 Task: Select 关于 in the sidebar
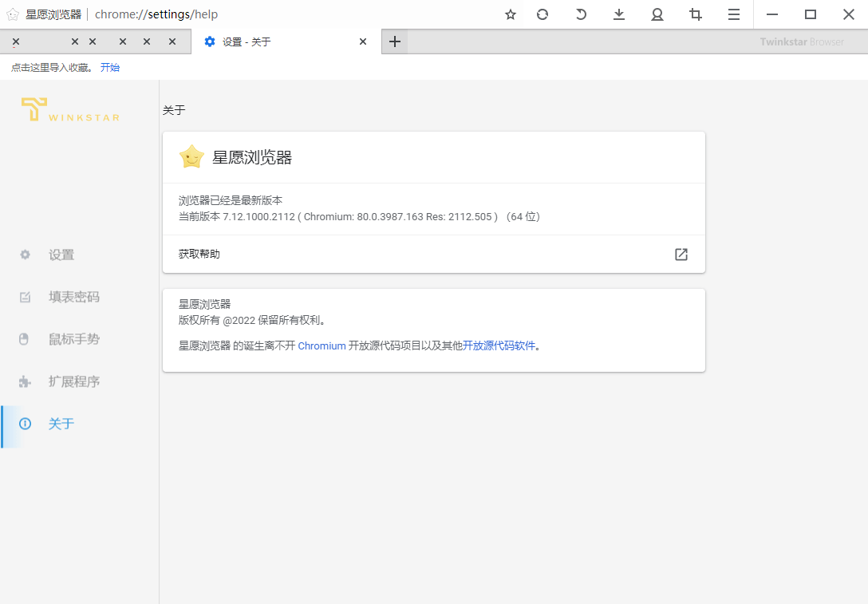(61, 424)
